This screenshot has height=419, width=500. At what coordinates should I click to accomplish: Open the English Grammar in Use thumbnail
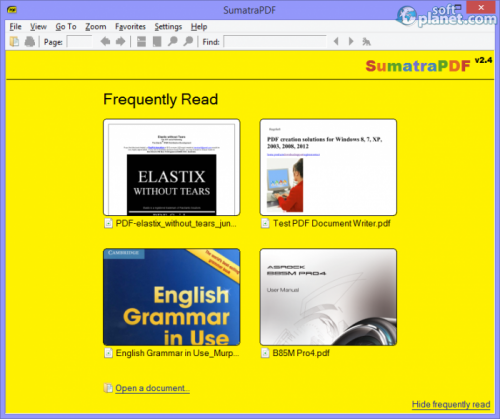point(172,297)
